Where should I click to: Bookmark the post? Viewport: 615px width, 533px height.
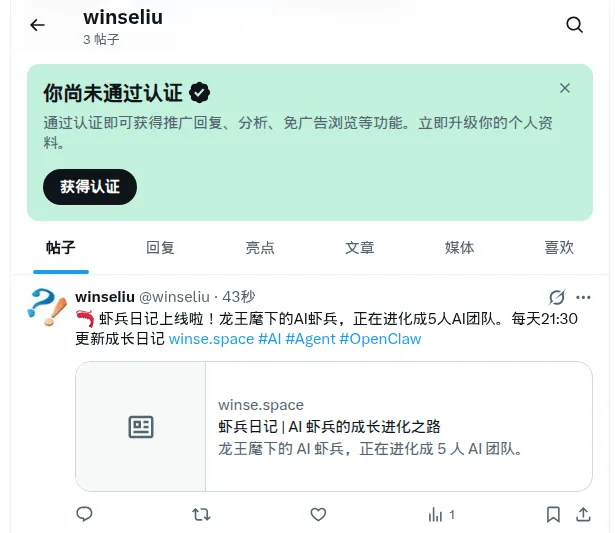point(553,514)
